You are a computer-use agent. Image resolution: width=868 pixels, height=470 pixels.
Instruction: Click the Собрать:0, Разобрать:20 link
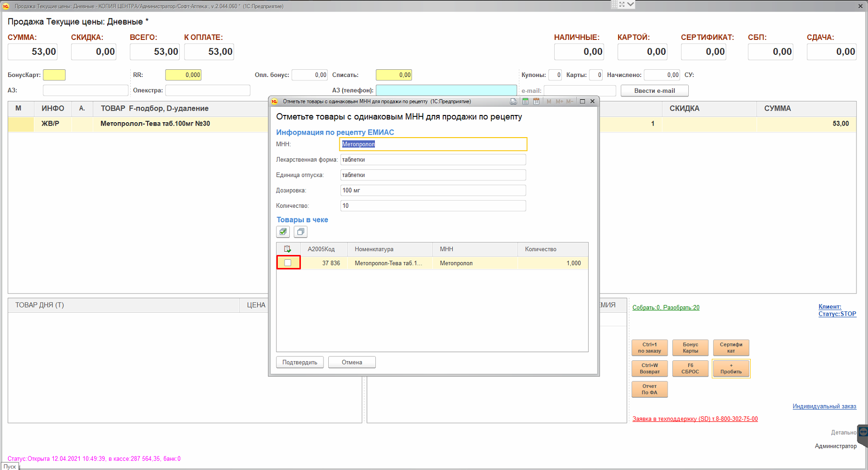(x=666, y=307)
